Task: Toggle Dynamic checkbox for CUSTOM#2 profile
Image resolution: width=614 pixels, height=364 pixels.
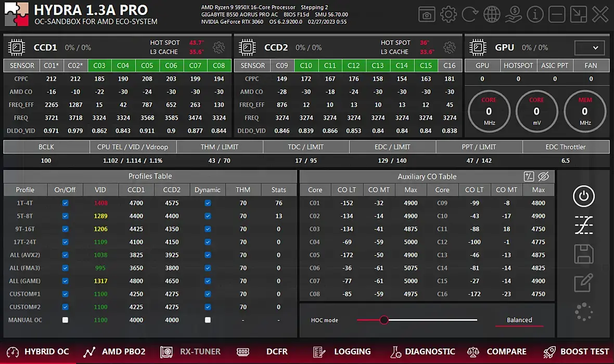Action: pos(208,307)
